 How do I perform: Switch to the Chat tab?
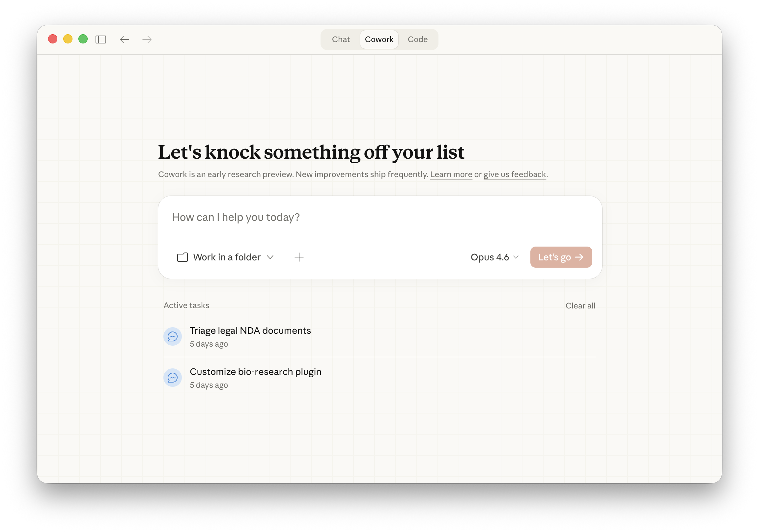[341, 39]
